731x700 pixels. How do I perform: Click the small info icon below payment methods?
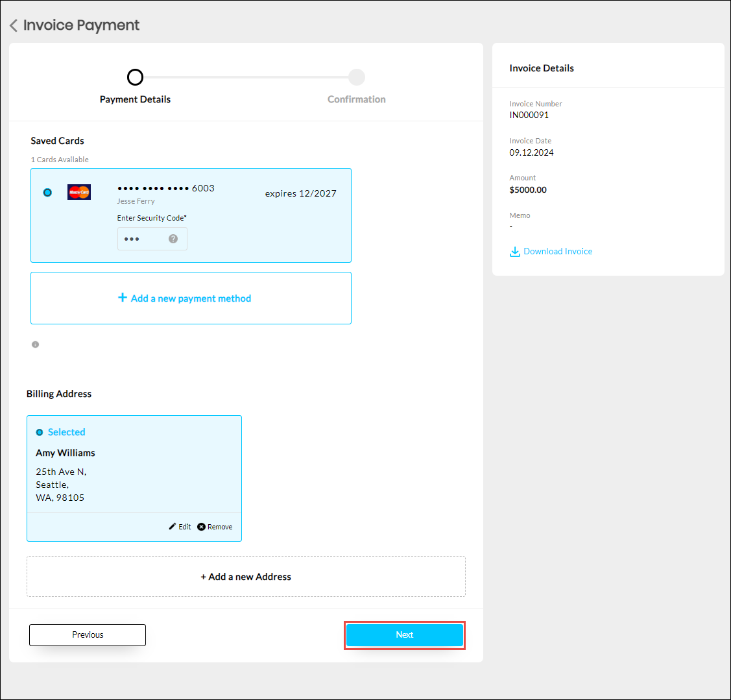point(35,344)
